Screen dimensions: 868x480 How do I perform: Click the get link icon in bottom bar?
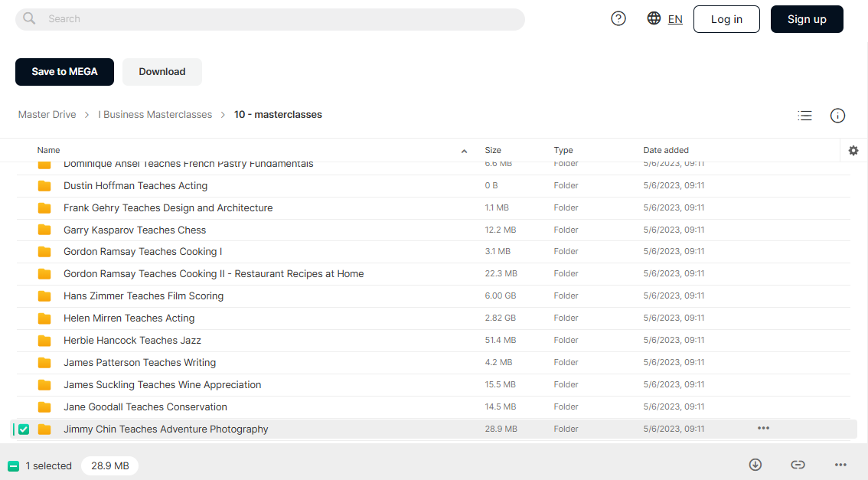click(x=798, y=465)
